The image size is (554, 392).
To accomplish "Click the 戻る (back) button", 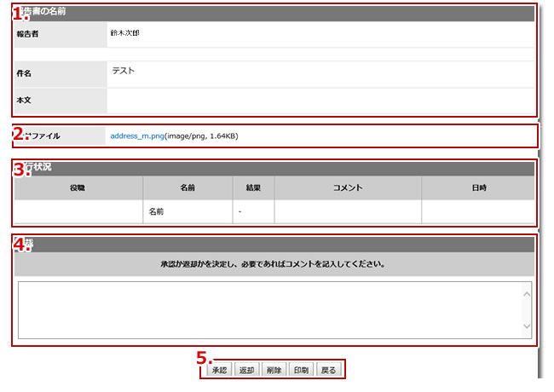I will 328,370.
